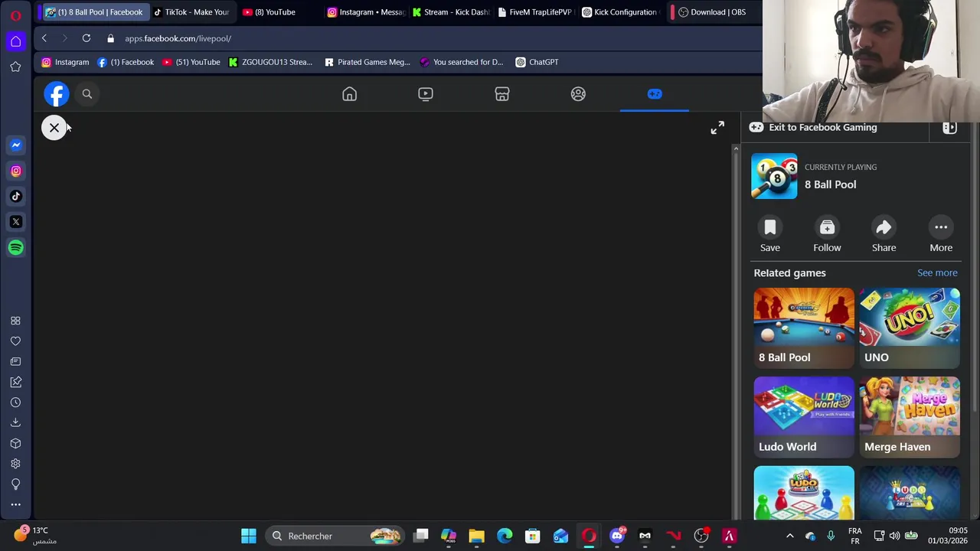Open Opera sidebar three-dot menu
Screen dimensions: 980x551
(x=15, y=504)
